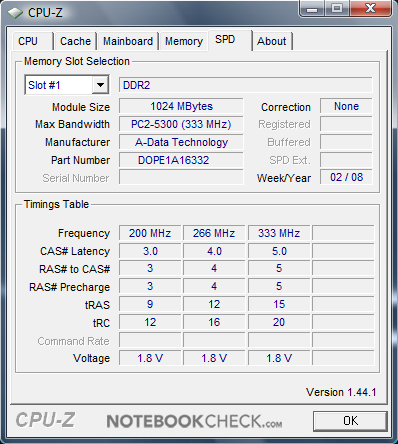Select the Part Number DOPE1A16332 field
The image size is (398, 444).
[x=181, y=160]
